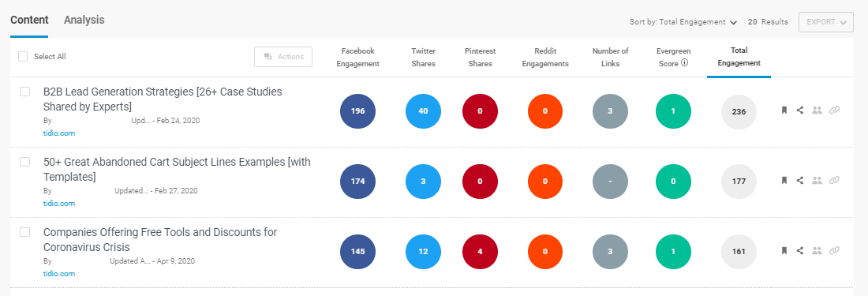Click the Evergreen Score info icon
Viewport: 868px width, 296px height.
pyautogui.click(x=685, y=63)
